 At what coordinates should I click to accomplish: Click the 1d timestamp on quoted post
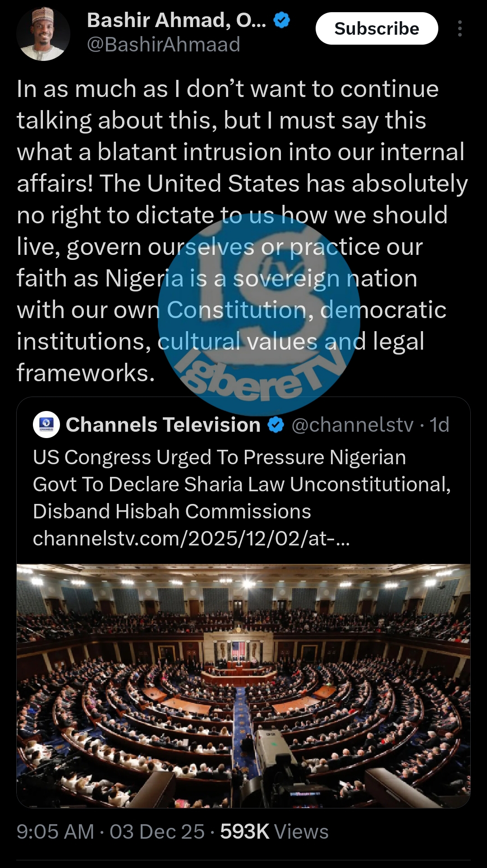tap(439, 425)
